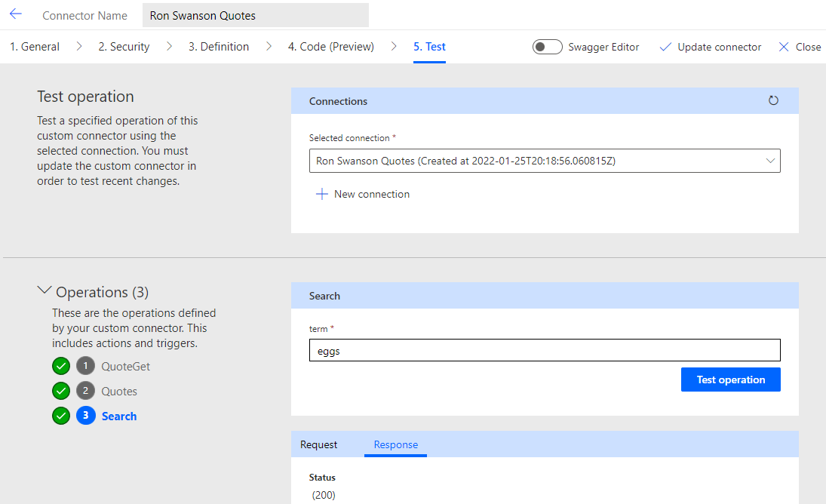Click the New connection link text
The width and height of the screenshot is (826, 504).
coord(372,195)
